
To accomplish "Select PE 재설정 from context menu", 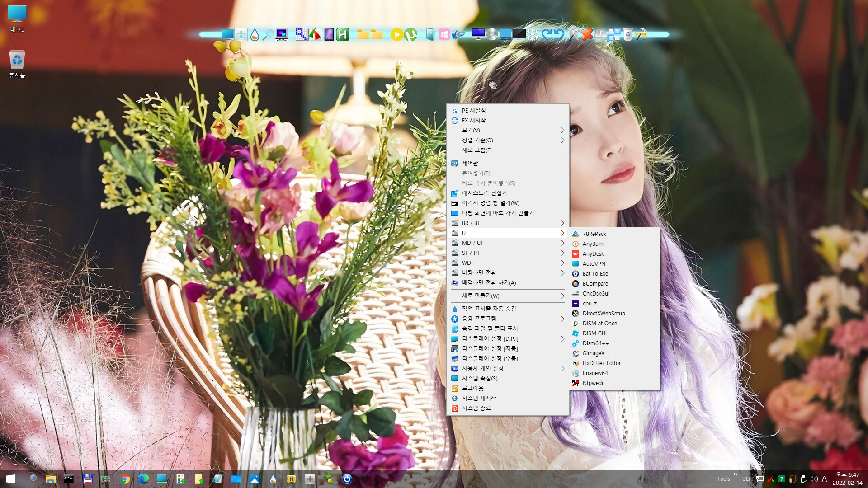I will [x=508, y=110].
